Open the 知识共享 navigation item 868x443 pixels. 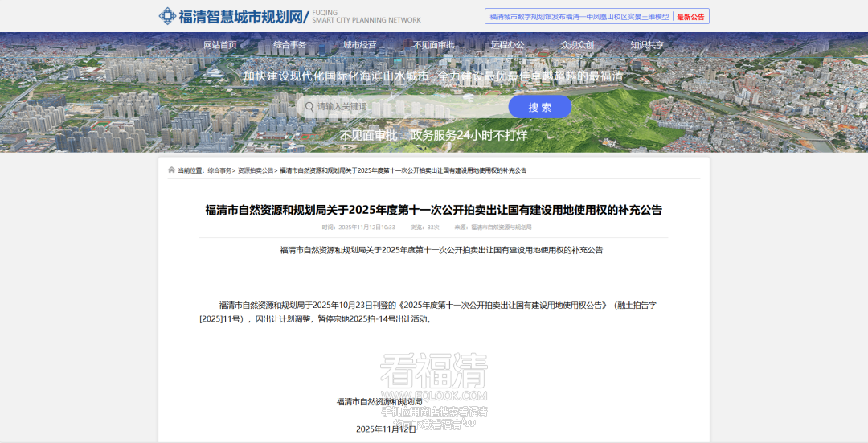647,45
